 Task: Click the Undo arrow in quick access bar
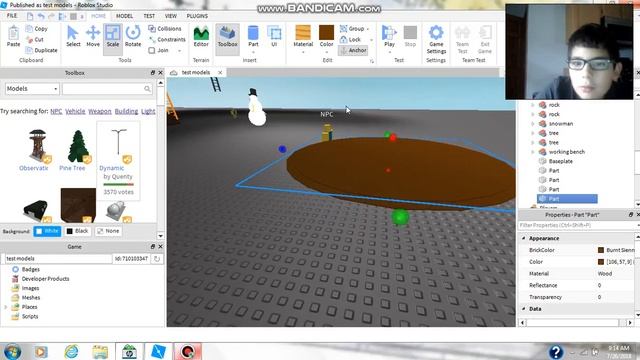[41, 16]
